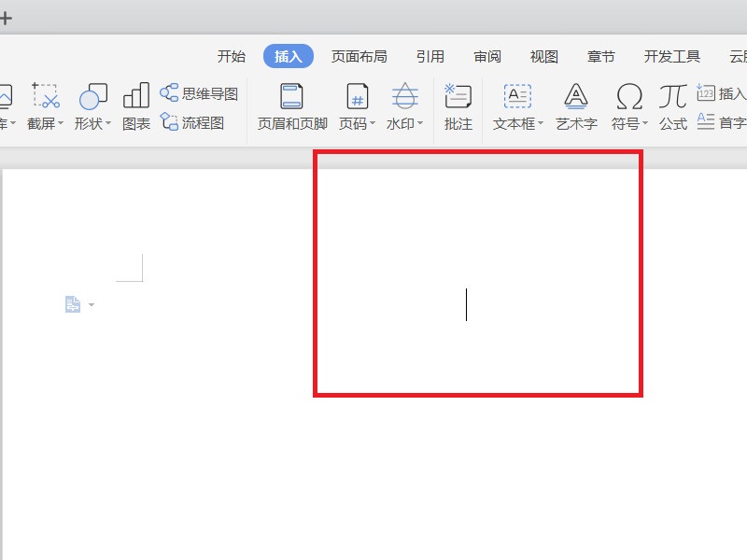Open the paragraph layout dropdown in left margin

click(91, 305)
